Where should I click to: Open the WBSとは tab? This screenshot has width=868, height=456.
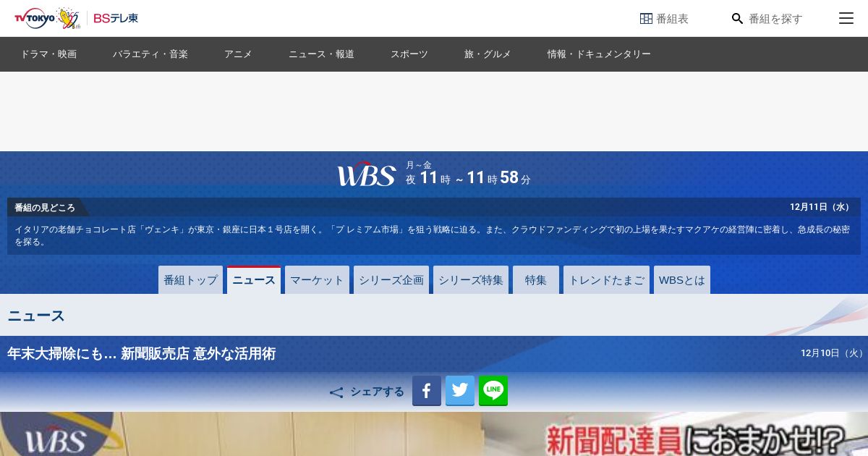tap(682, 280)
